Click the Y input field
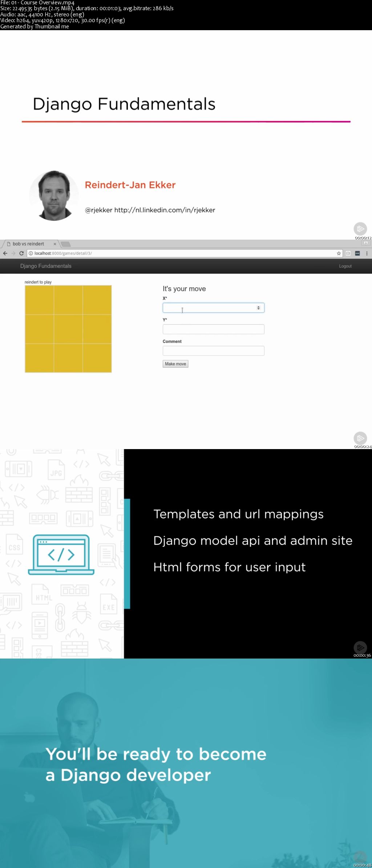Image resolution: width=372 pixels, height=868 pixels. (x=213, y=329)
